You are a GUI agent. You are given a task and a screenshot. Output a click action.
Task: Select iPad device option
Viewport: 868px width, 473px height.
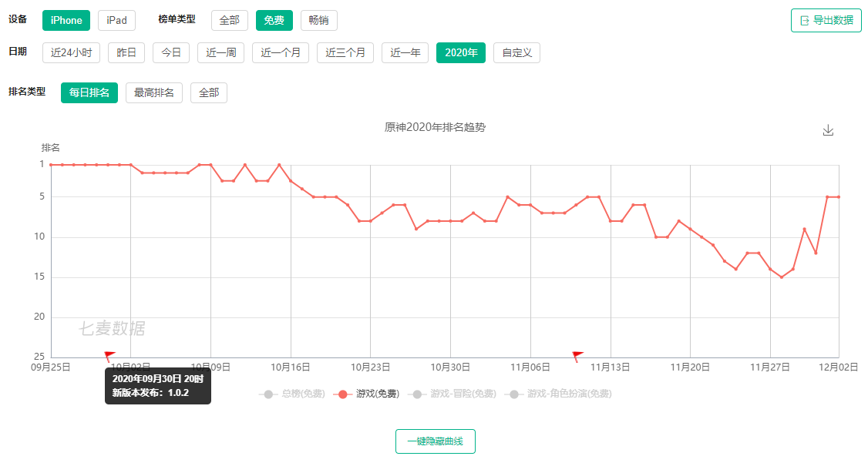[x=117, y=21]
